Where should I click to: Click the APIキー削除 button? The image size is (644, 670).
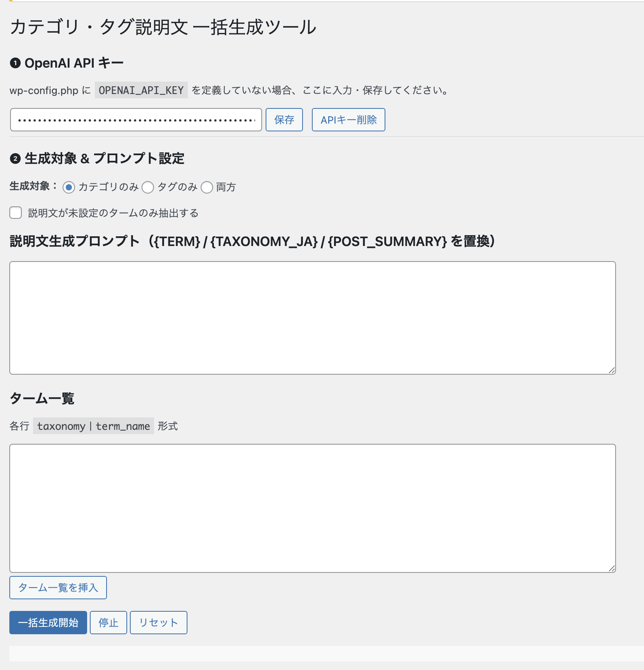click(348, 120)
